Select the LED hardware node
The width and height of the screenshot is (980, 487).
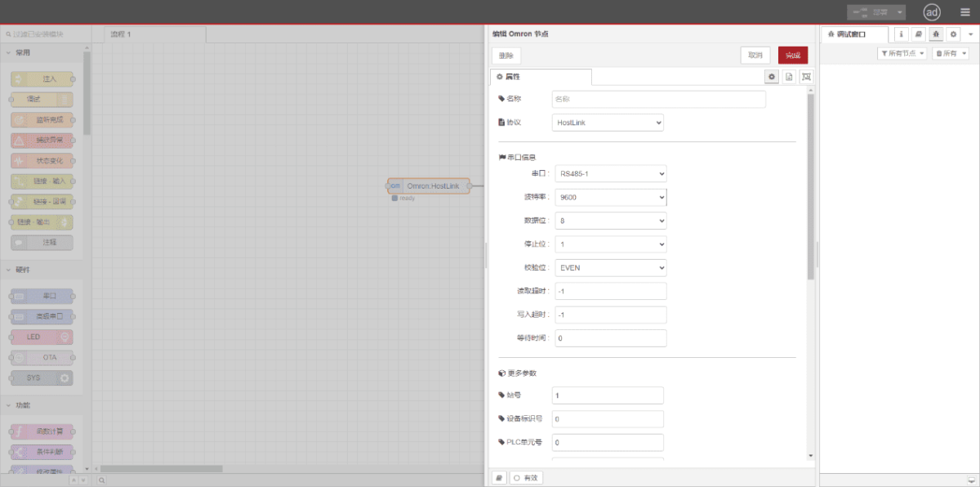(41, 336)
